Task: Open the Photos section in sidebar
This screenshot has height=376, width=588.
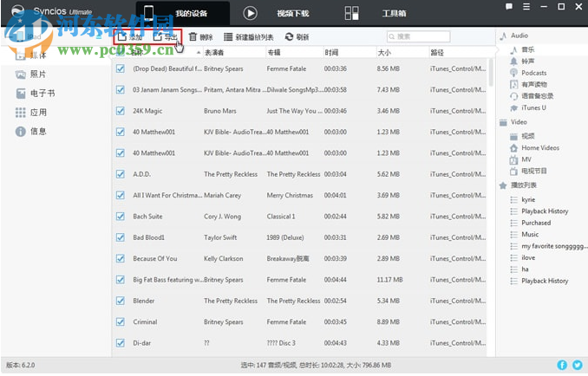Action: 30,75
